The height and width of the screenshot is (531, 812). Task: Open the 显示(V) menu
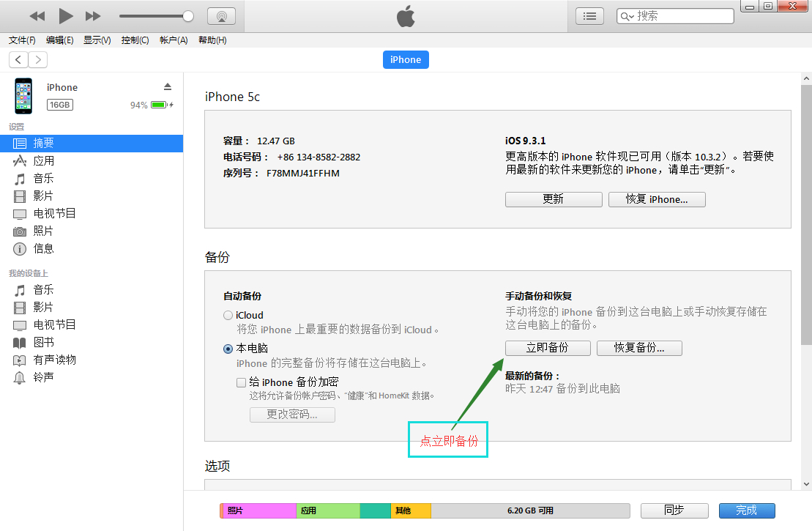97,40
